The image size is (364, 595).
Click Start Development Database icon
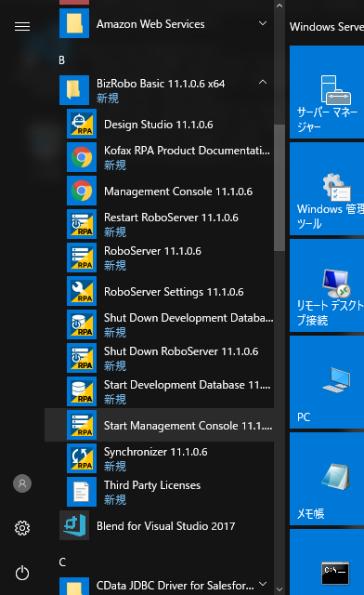82,391
